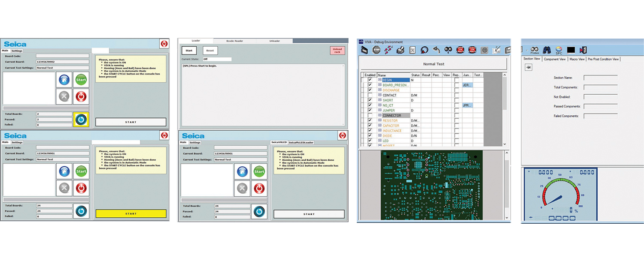Click white START button in SeicaVBLED window
The image size is (644, 264).
[x=309, y=214]
